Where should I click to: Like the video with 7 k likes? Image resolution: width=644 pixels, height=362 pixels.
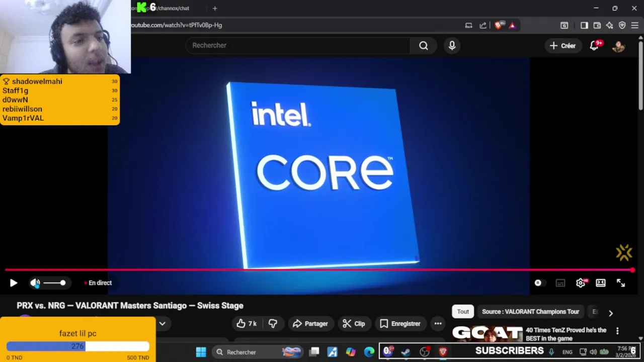(x=247, y=324)
